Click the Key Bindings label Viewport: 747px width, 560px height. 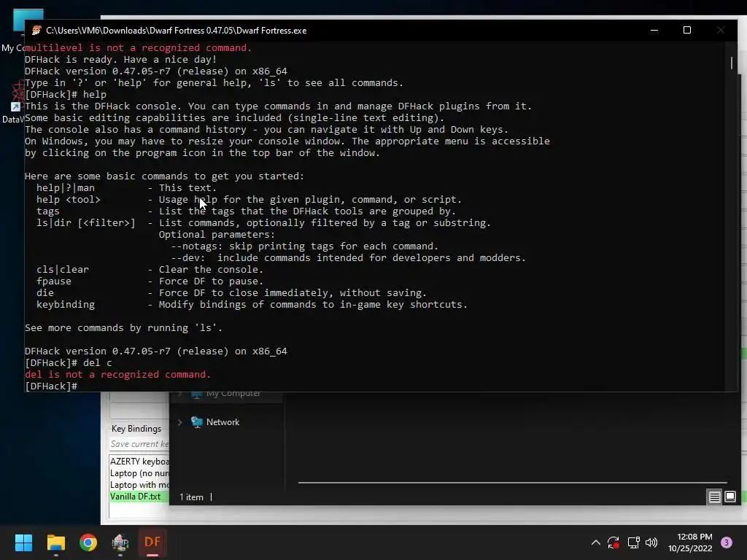tap(136, 429)
